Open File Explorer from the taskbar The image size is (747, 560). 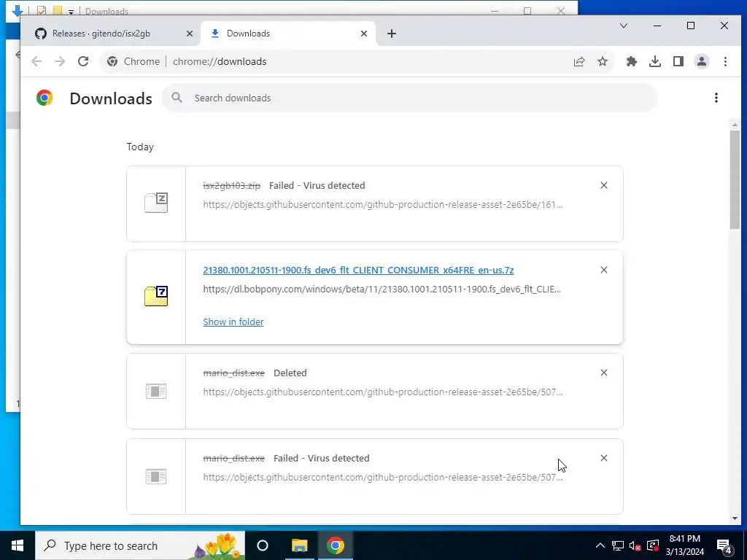click(299, 545)
